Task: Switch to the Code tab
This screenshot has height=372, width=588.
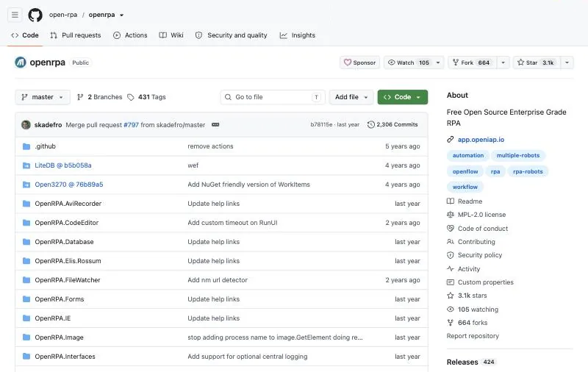Action: click(25, 35)
